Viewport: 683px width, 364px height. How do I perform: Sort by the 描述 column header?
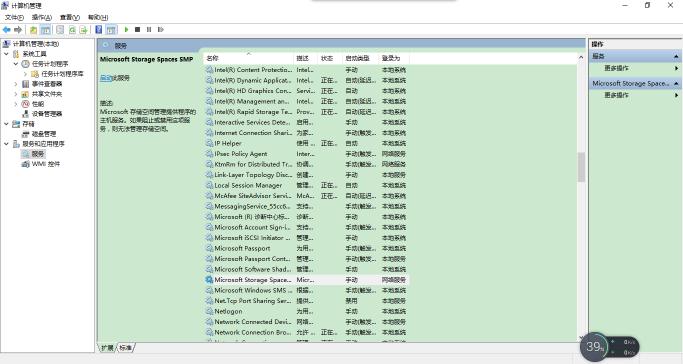tap(306, 58)
